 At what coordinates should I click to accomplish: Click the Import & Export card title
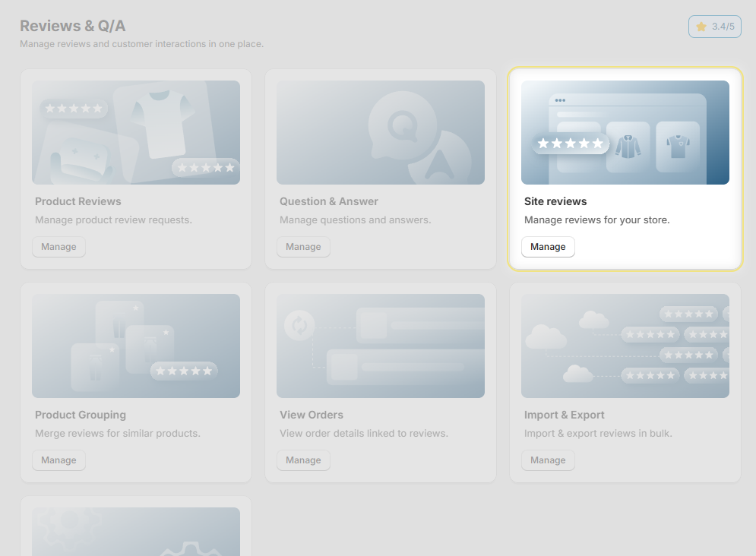[564, 415]
